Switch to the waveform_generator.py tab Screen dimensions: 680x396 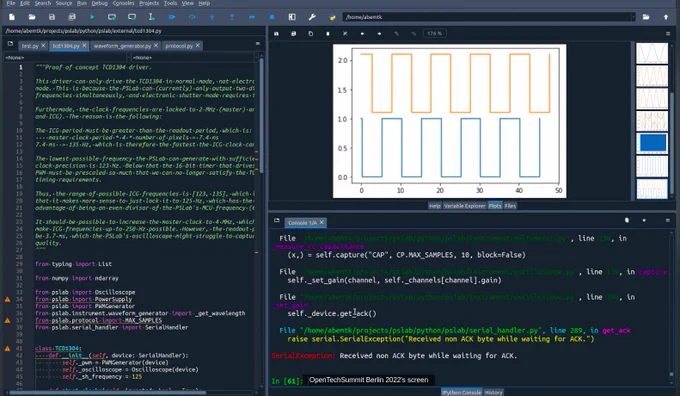pyautogui.click(x=122, y=46)
